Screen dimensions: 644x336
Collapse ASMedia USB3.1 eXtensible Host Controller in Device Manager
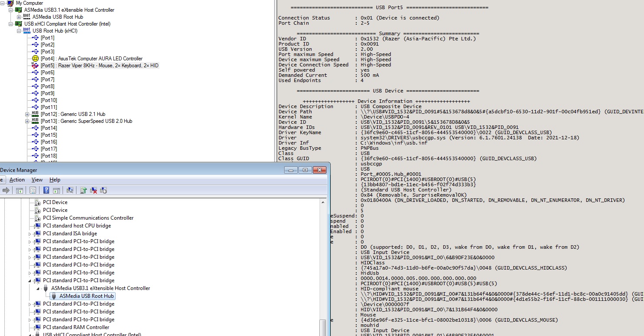click(38, 288)
